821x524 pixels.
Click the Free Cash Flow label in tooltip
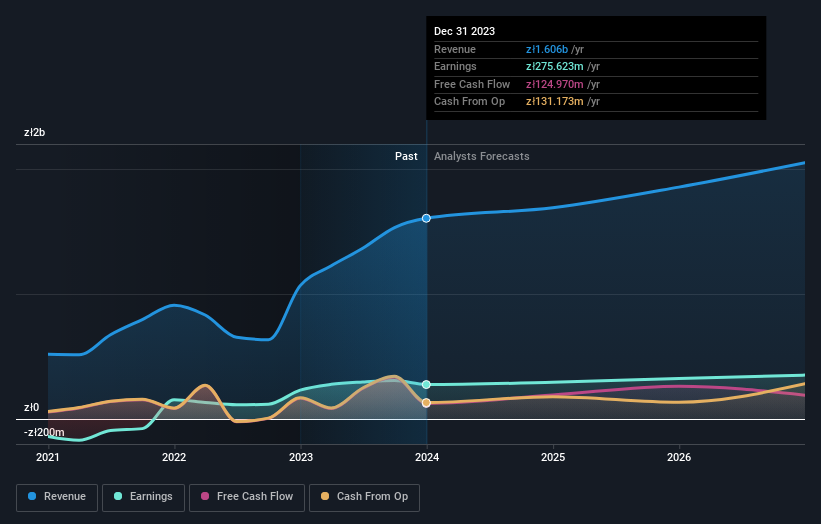472,84
